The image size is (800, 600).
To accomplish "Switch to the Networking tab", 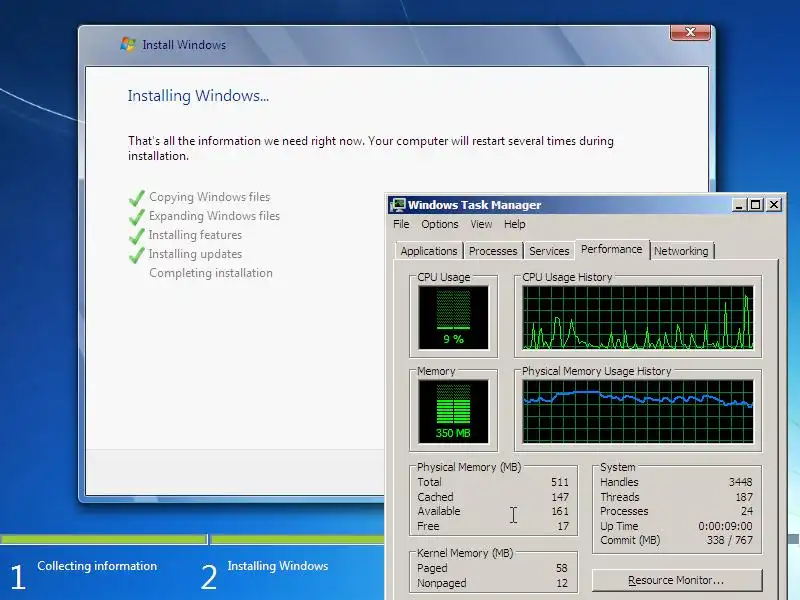I will pos(681,251).
